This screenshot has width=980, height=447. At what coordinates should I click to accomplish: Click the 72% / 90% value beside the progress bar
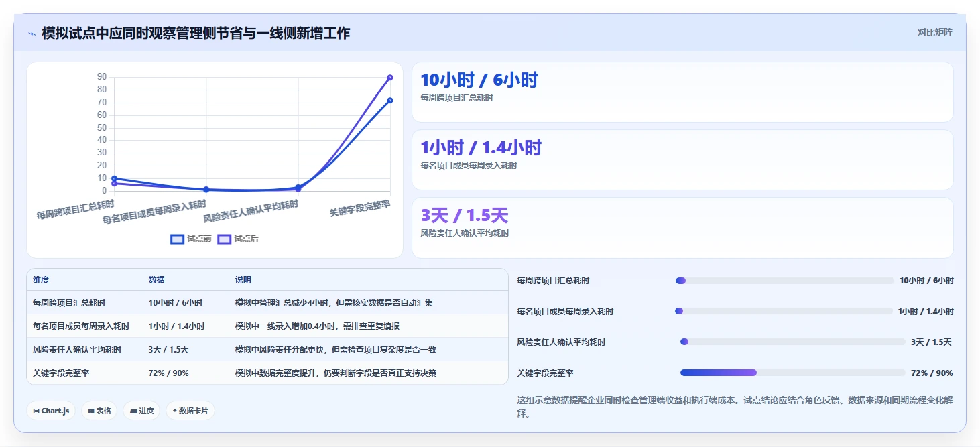tap(932, 373)
